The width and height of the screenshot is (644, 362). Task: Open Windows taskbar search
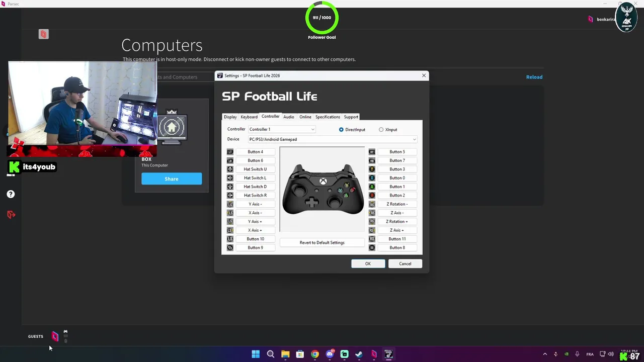tap(270, 354)
